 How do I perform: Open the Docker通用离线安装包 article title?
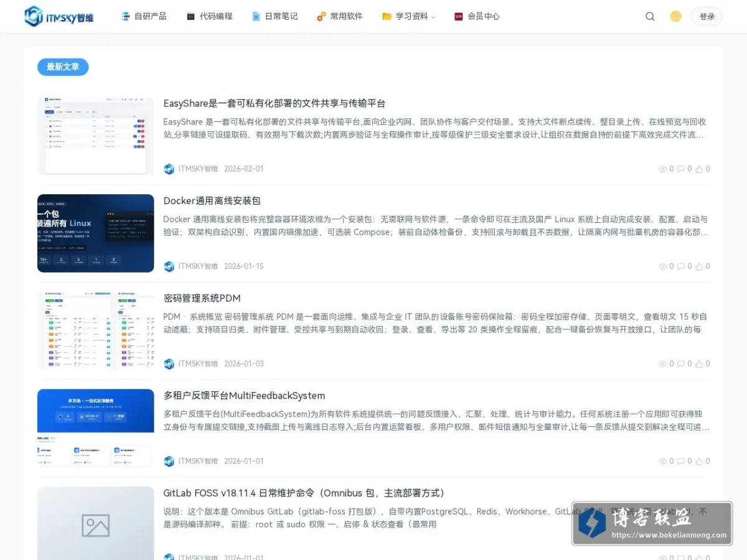(x=212, y=200)
